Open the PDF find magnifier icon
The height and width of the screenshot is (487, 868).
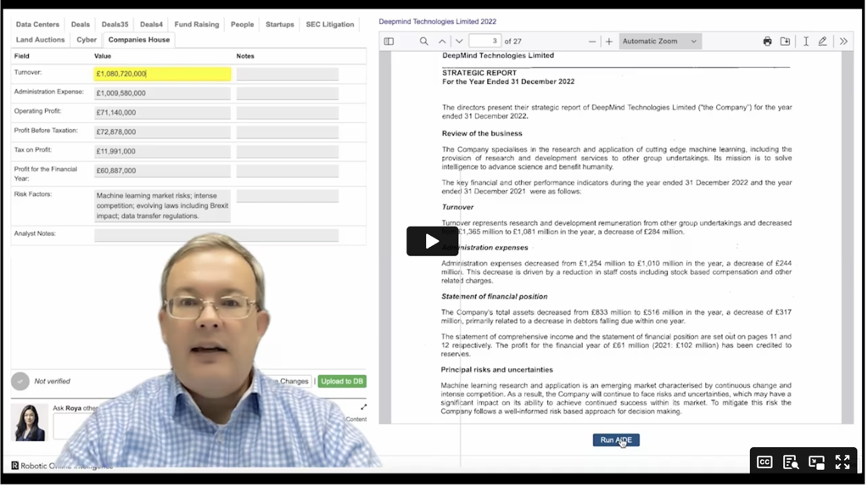(x=424, y=42)
